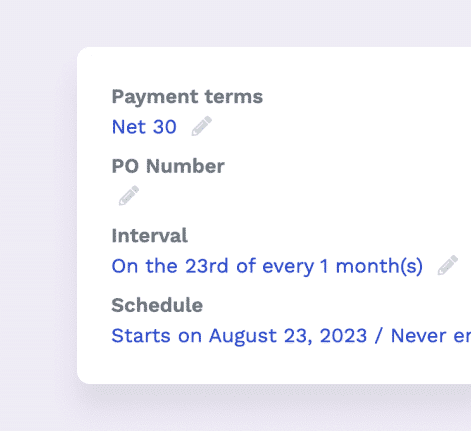Select the Schedule heading
471x431 pixels.
click(x=157, y=305)
